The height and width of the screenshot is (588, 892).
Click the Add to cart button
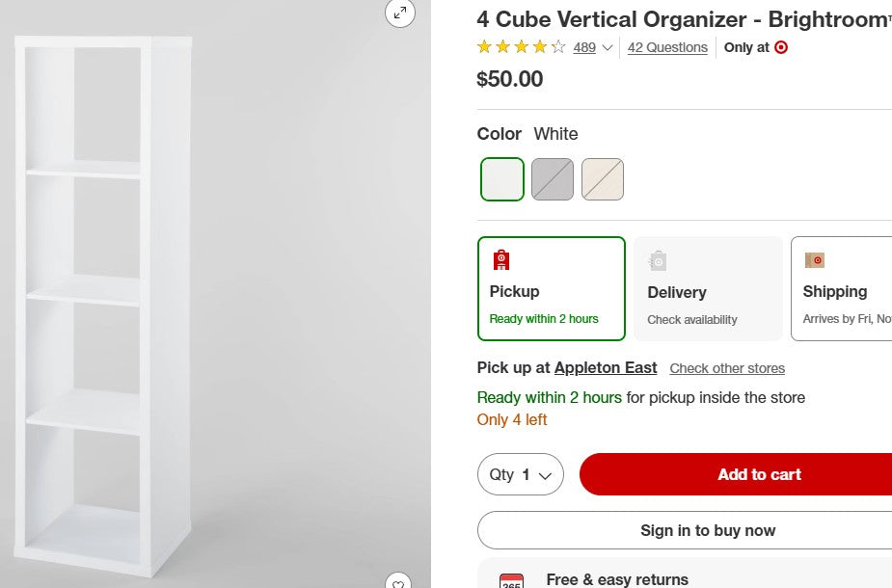pos(758,474)
